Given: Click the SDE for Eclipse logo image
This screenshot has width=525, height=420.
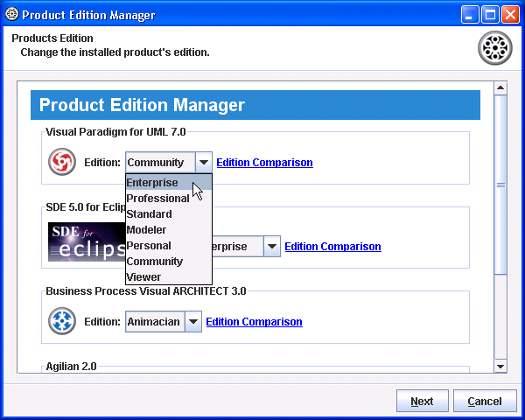Looking at the screenshot, I should coord(87,241).
